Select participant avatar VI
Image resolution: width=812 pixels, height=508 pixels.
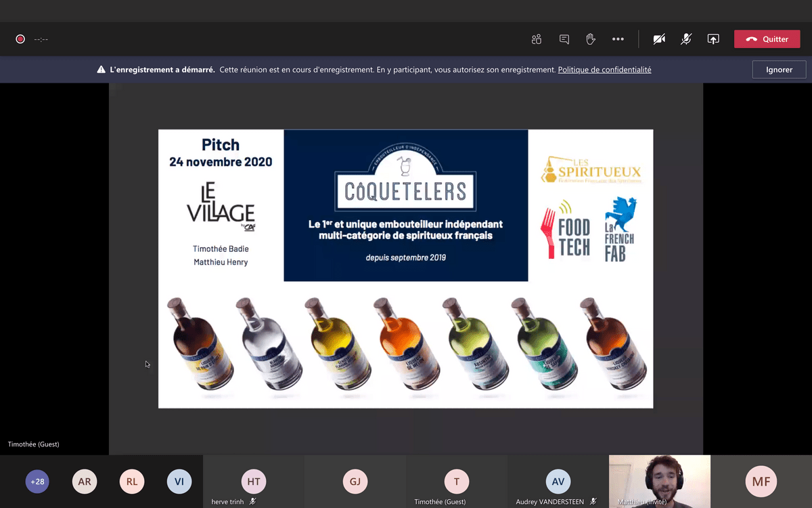pos(179,482)
